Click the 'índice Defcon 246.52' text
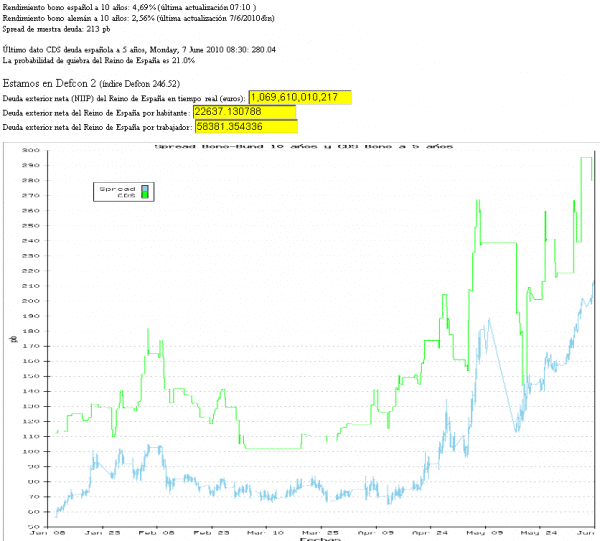 [x=140, y=84]
